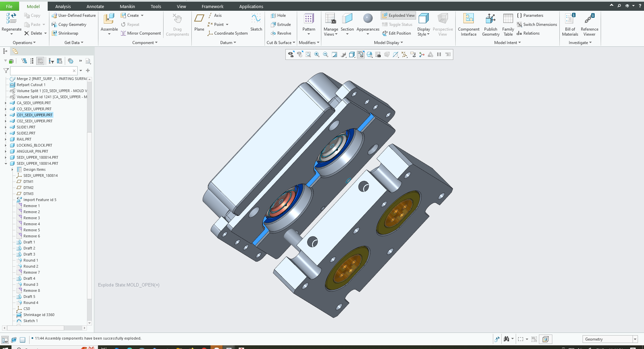Open the Bill of Materials tool
Image resolution: width=644 pixels, height=349 pixels.
coord(570,19)
